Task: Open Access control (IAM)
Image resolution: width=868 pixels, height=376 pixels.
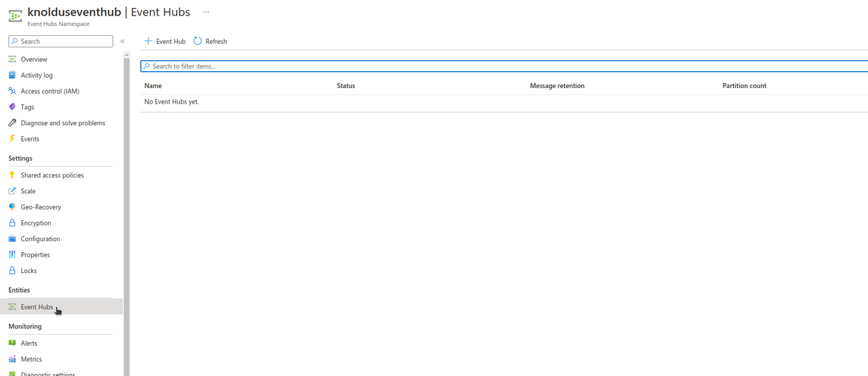Action: [x=50, y=91]
